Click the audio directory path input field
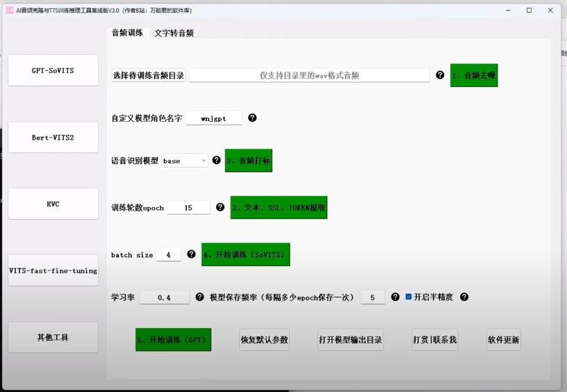The height and width of the screenshot is (392, 567). pyautogui.click(x=309, y=75)
